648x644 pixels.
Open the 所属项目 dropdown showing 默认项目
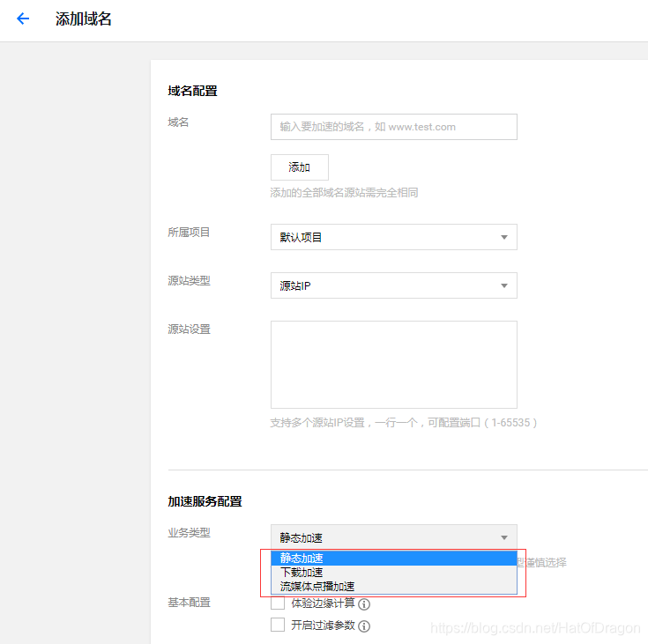tap(394, 237)
